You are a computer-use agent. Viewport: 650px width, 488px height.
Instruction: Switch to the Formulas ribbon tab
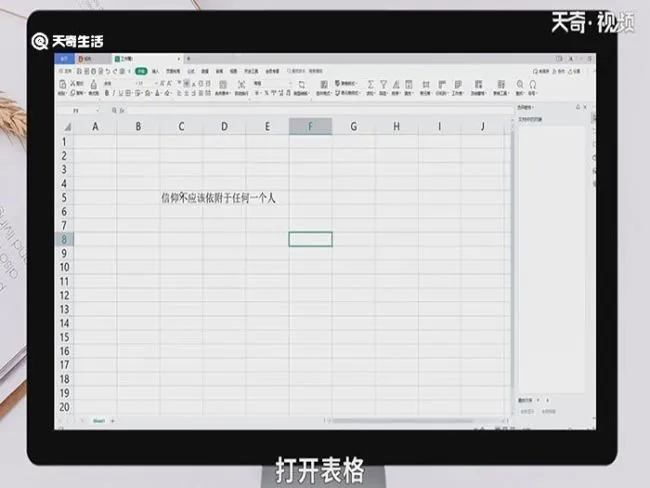190,71
